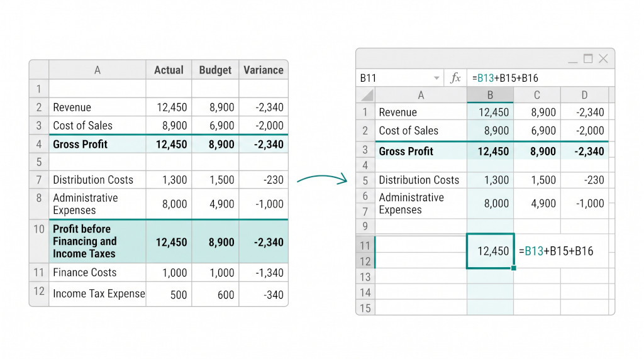
Task: Click selected cell showing 12,450 in row 11
Action: 491,251
